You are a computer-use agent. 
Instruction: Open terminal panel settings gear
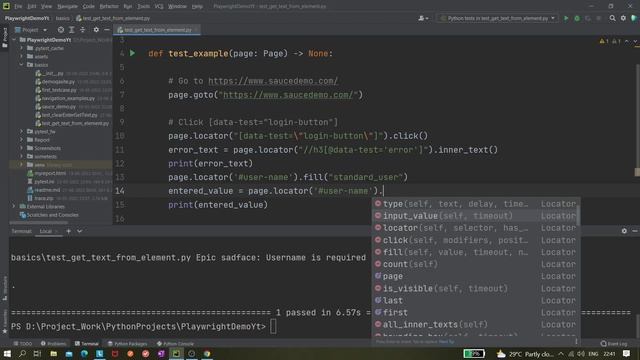point(624,231)
